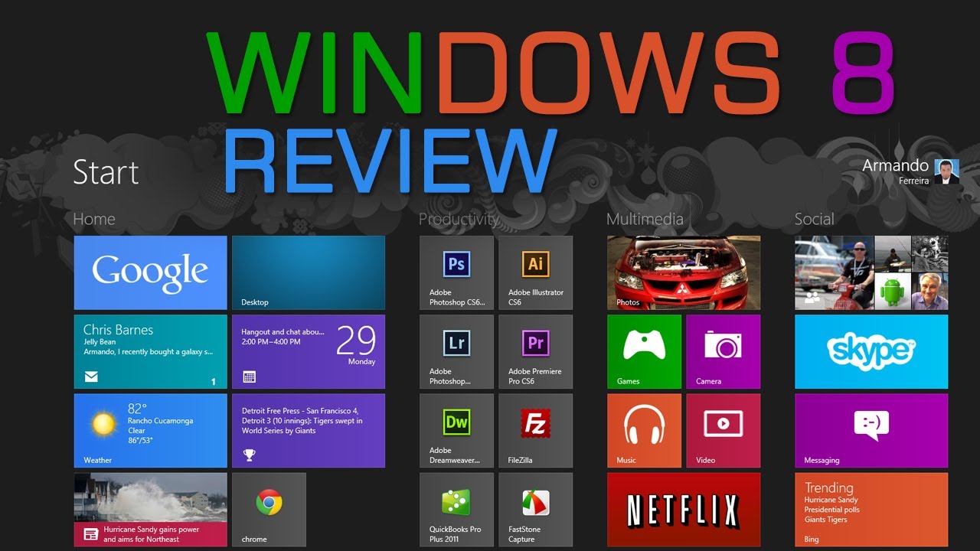Image resolution: width=980 pixels, height=551 pixels.
Task: Open the Hurricane Sandy news tile
Action: click(x=151, y=510)
